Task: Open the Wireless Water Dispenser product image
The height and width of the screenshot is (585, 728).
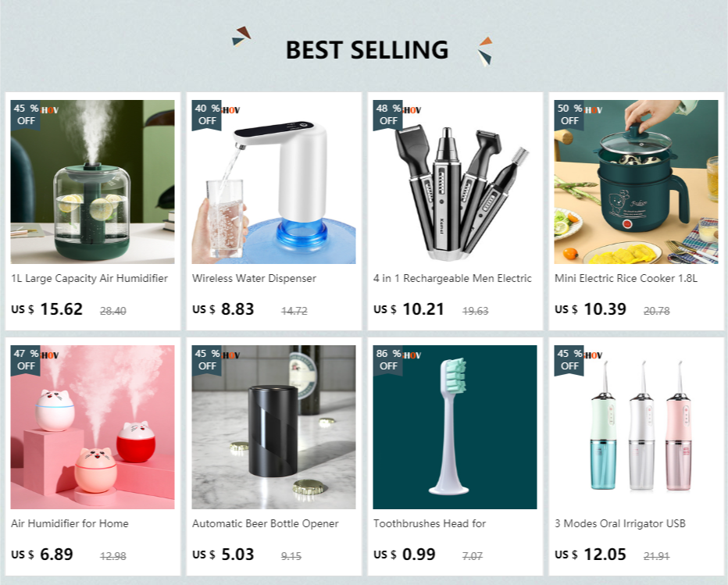Action: pyautogui.click(x=273, y=181)
